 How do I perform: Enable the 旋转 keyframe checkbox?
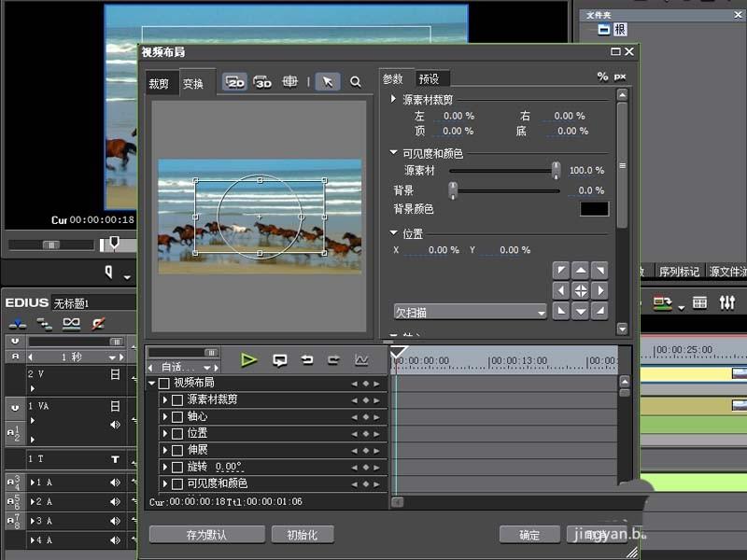177,467
